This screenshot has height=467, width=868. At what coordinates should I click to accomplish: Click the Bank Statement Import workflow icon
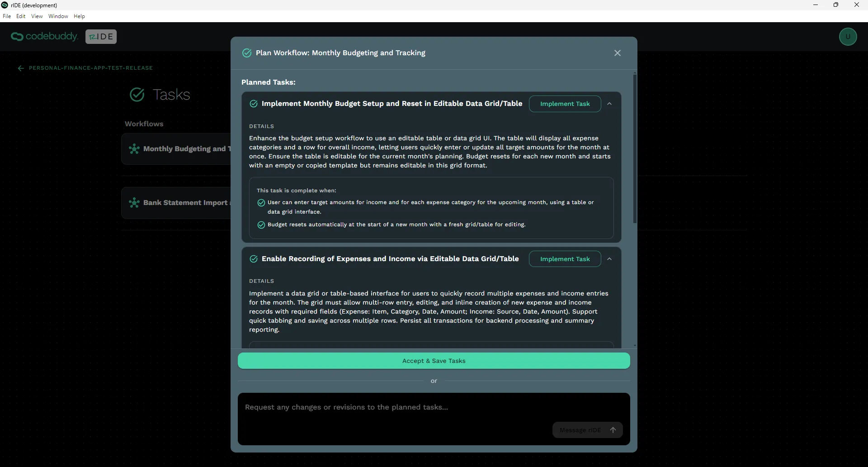coord(134,203)
